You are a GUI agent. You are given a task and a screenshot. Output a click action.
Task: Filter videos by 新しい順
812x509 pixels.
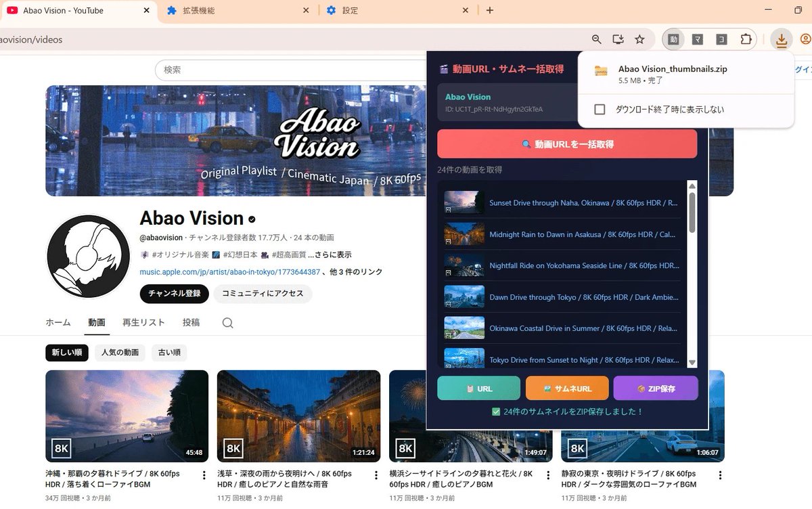(67, 353)
